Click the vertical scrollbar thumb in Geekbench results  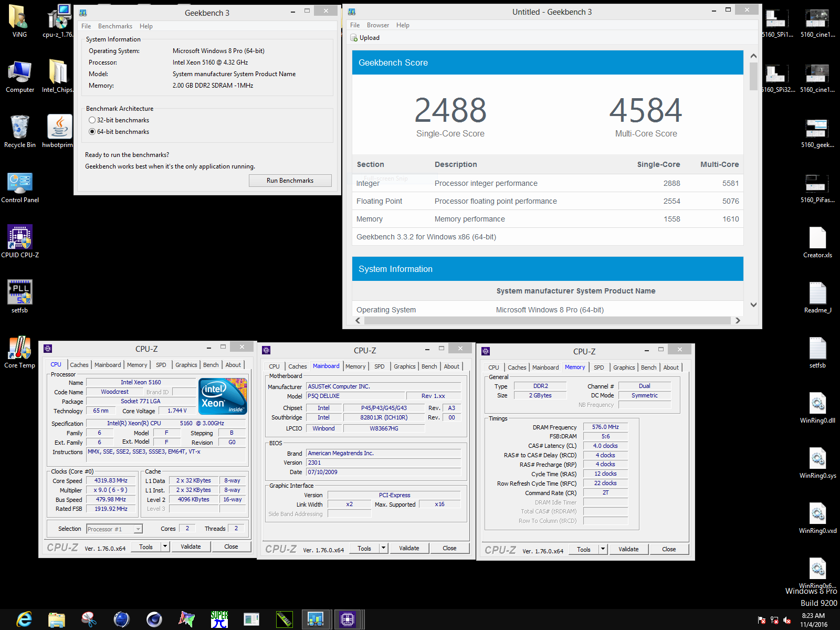753,76
